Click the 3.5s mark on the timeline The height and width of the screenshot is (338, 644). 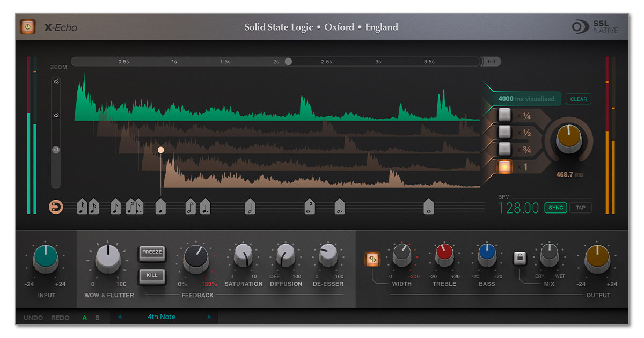429,62
